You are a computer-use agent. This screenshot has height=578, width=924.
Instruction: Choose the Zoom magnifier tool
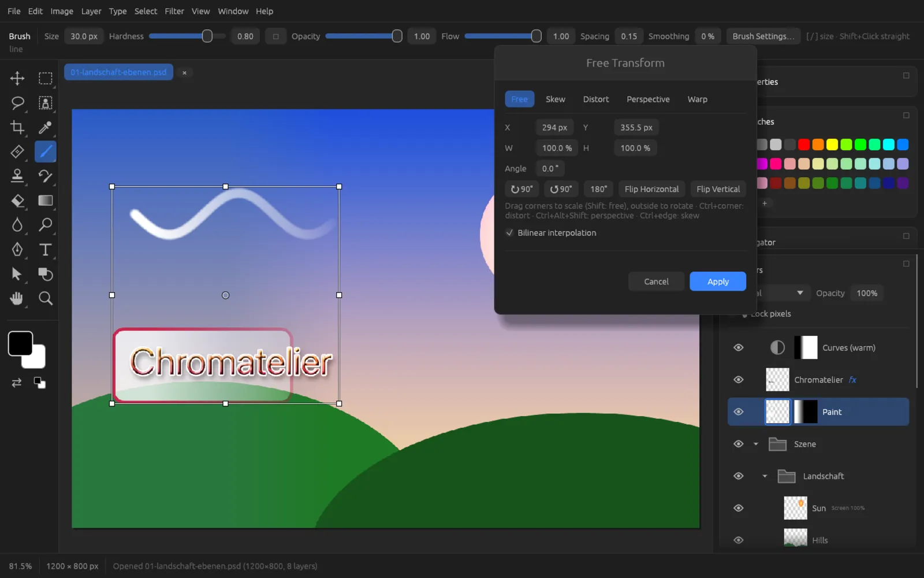[45, 298]
